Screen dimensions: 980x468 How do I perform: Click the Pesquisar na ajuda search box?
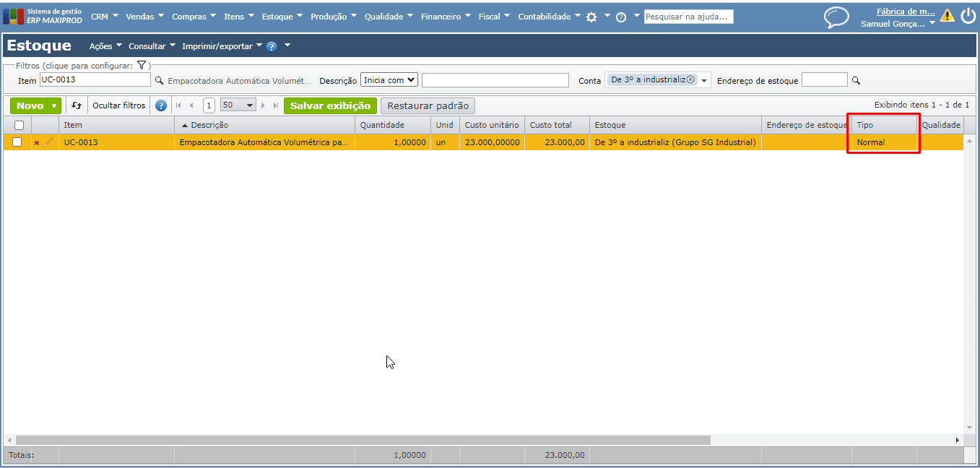coord(688,17)
